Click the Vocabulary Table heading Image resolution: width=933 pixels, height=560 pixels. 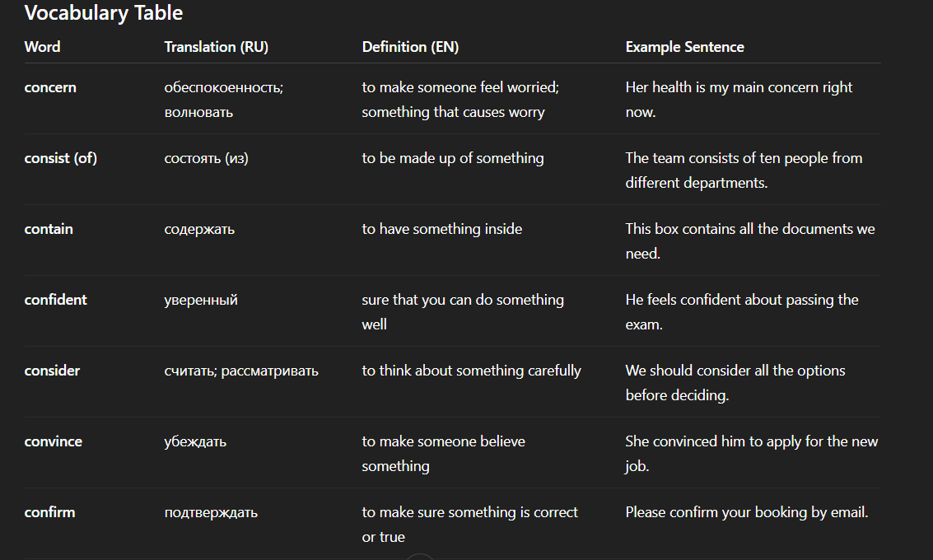point(104,13)
